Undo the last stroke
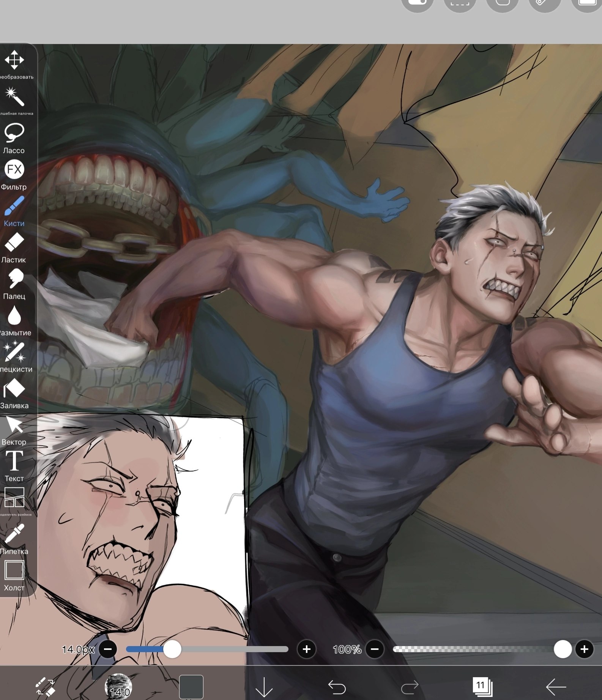The height and width of the screenshot is (700, 602). coord(337,687)
